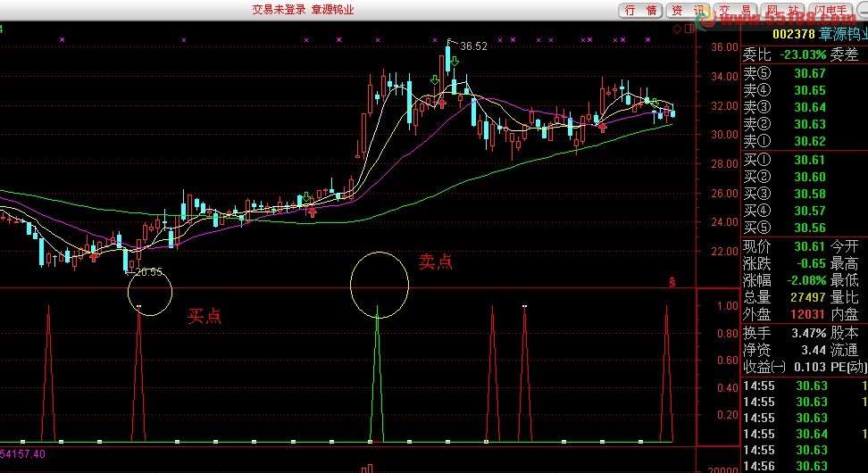Click the 换手 3.47% turnover value
Viewport: 868px width, 473px height.
(808, 333)
